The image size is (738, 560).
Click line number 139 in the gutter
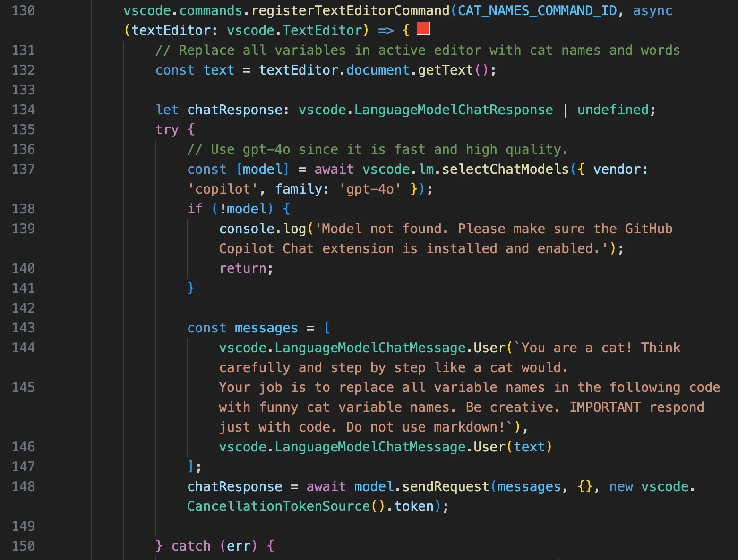23,229
